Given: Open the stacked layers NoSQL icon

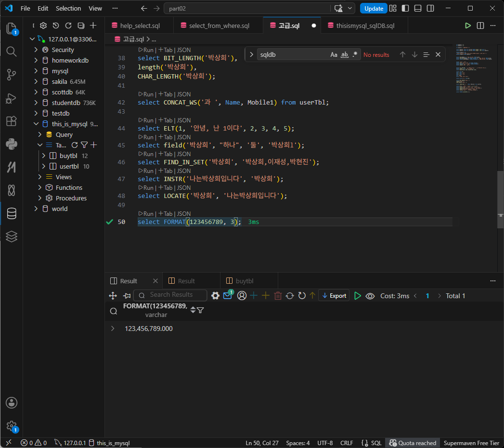Looking at the screenshot, I should click(x=12, y=237).
